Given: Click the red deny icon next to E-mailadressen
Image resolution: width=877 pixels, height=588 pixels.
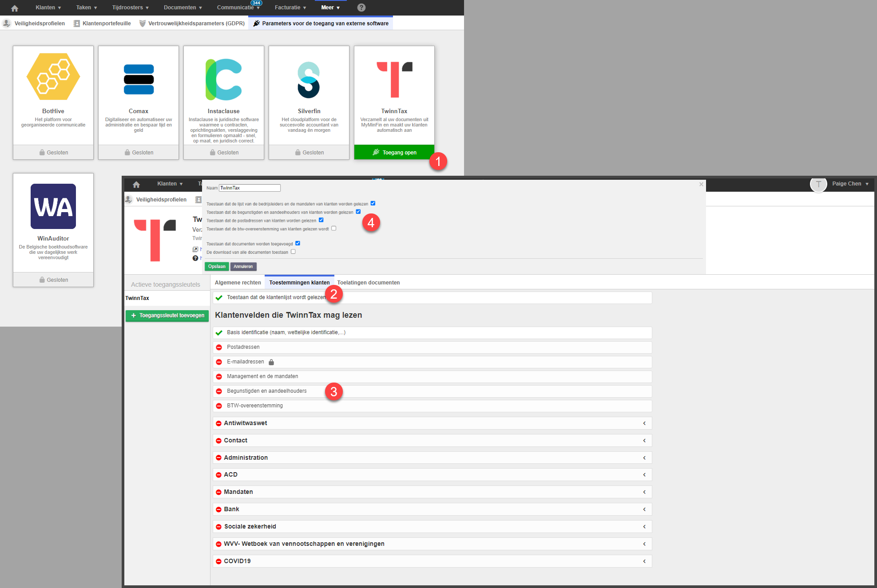Looking at the screenshot, I should [219, 362].
